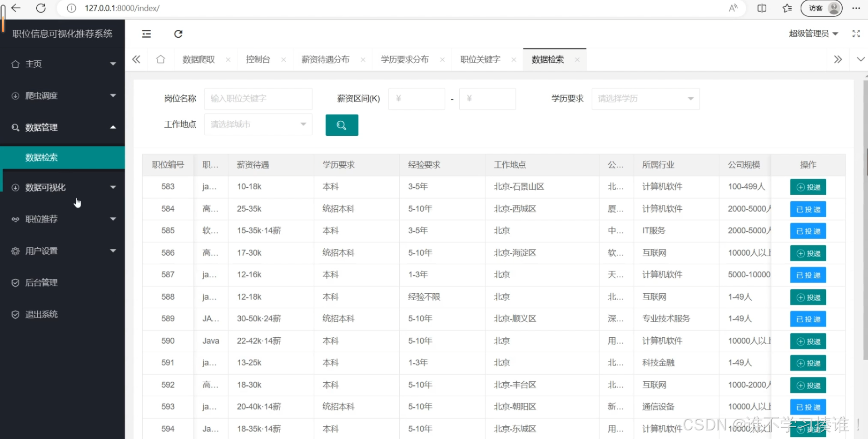Open the browser split screen icon
The height and width of the screenshot is (439, 868).
[762, 8]
